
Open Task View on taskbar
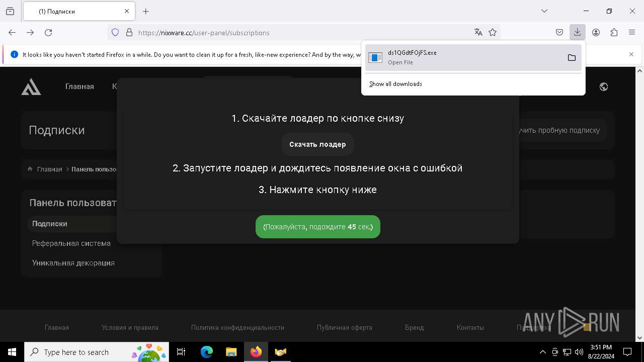click(181, 352)
